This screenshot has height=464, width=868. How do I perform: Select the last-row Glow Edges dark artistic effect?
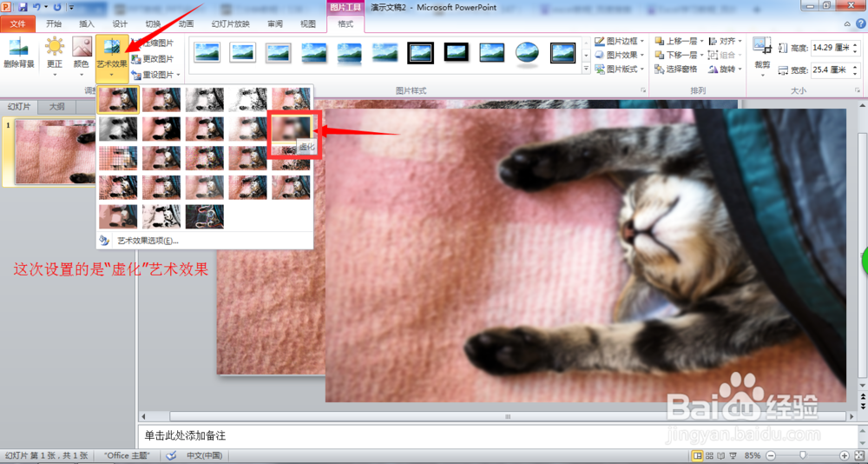(205, 216)
